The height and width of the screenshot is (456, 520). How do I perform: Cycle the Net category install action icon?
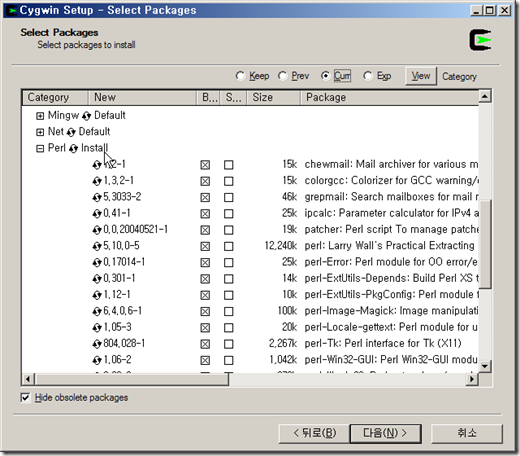[x=71, y=132]
